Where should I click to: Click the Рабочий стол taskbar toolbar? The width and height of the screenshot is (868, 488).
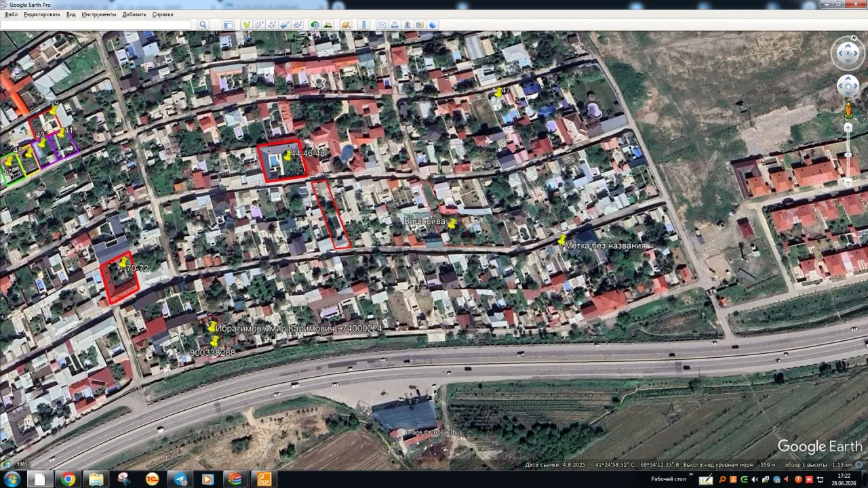[667, 479]
